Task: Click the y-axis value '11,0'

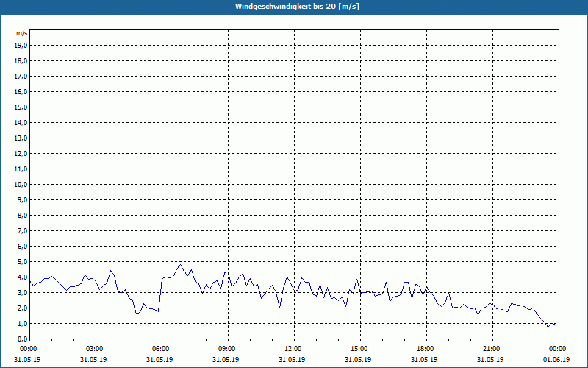Action: tap(21, 169)
